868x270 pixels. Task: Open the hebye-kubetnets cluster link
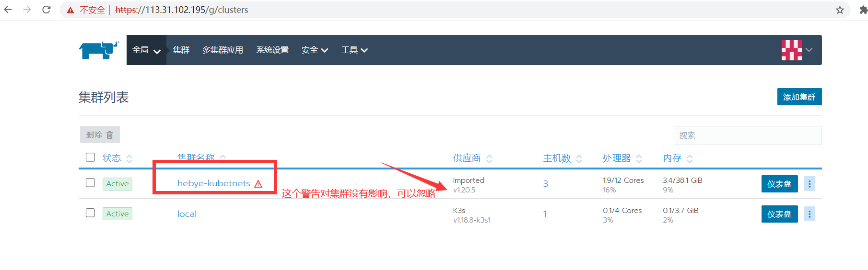pyautogui.click(x=214, y=183)
